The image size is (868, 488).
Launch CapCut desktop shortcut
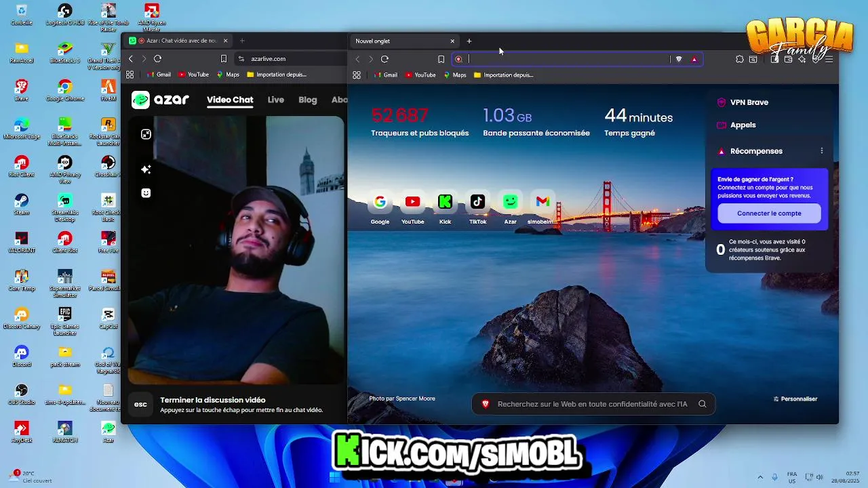(108, 318)
